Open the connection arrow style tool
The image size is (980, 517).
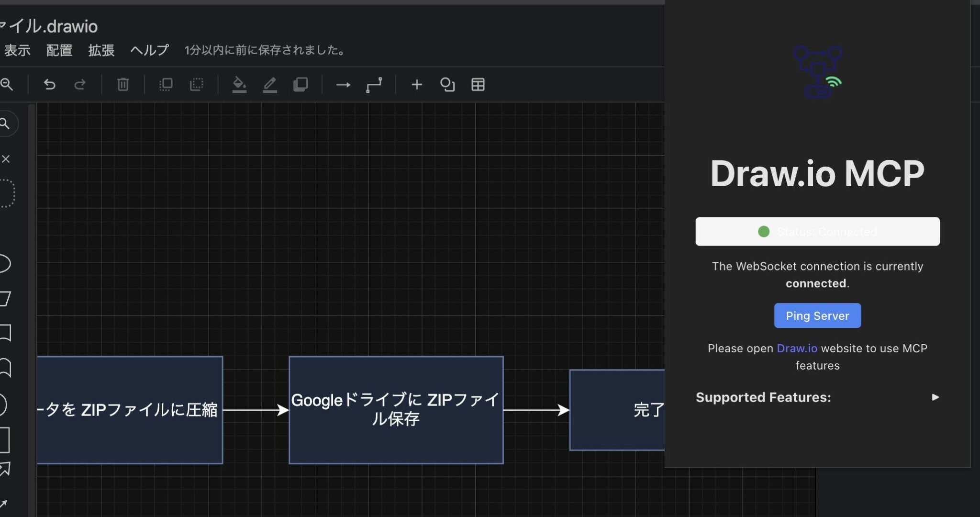click(x=343, y=85)
